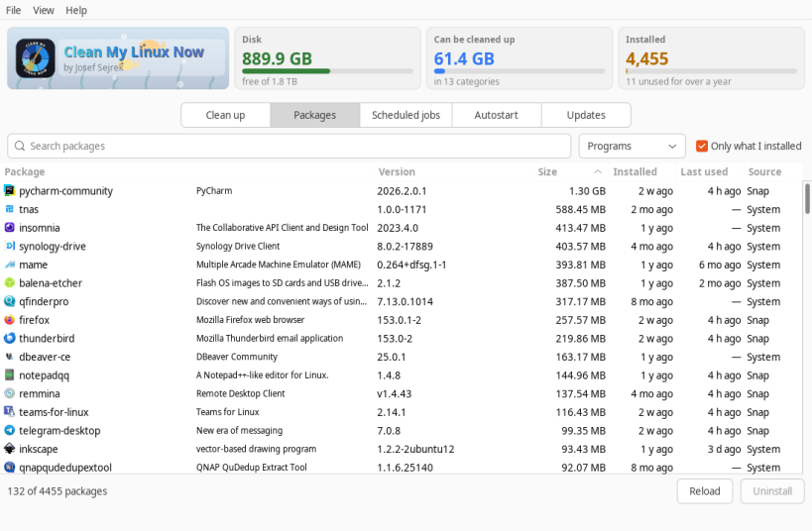Click the dbeaver-ce description DBeaver Community

[x=237, y=357]
